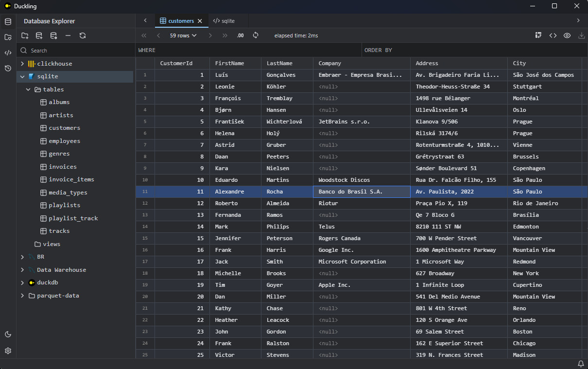This screenshot has height=369, width=588.
Task: Open the notifications bell
Action: coord(581,364)
